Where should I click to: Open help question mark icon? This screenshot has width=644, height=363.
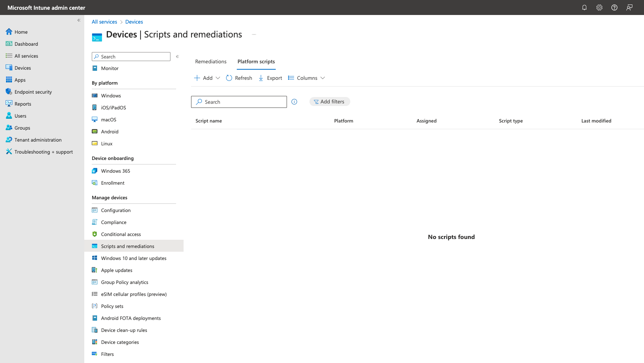pyautogui.click(x=614, y=7)
